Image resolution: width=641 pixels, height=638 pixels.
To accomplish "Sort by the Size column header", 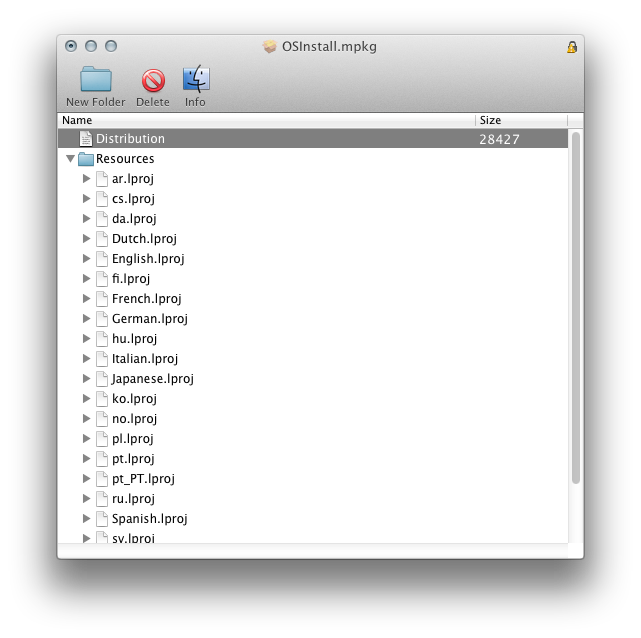I will (x=522, y=120).
